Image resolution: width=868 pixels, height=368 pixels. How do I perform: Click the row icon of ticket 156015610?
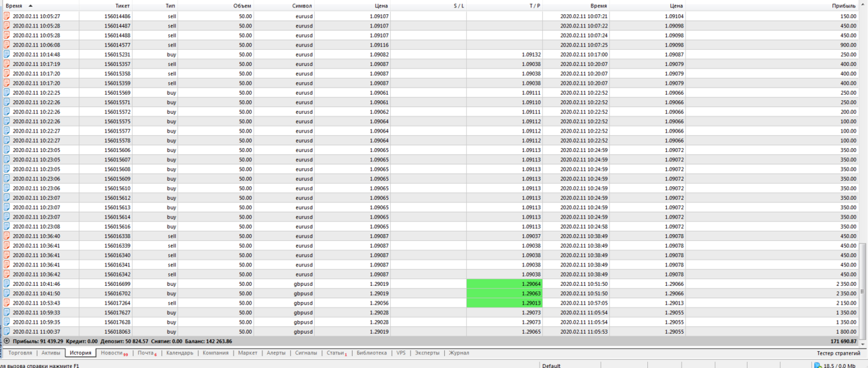(x=7, y=188)
